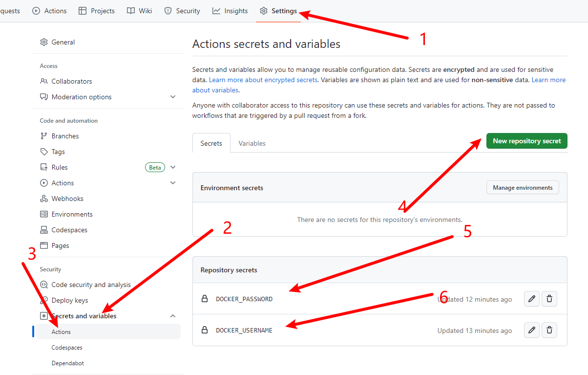Screen dimensions: 588x375
Task: Click the Tags icon in the sidebar
Action: (44, 152)
